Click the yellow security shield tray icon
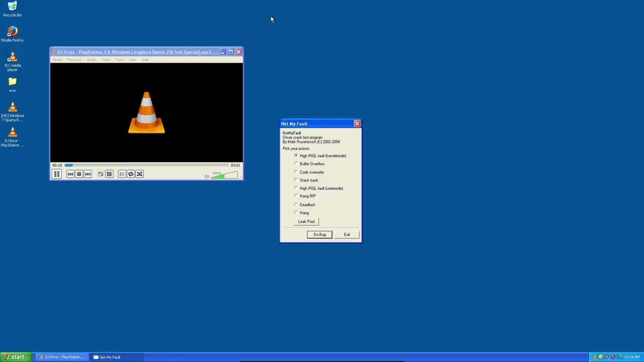This screenshot has width=644, height=362. click(x=601, y=357)
